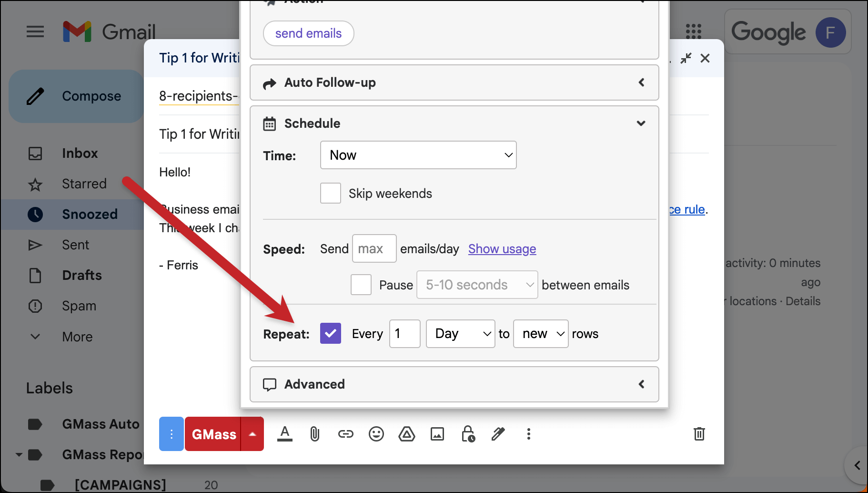868x493 pixels.
Task: Open the Gmail main menu hamburger icon
Action: click(35, 32)
